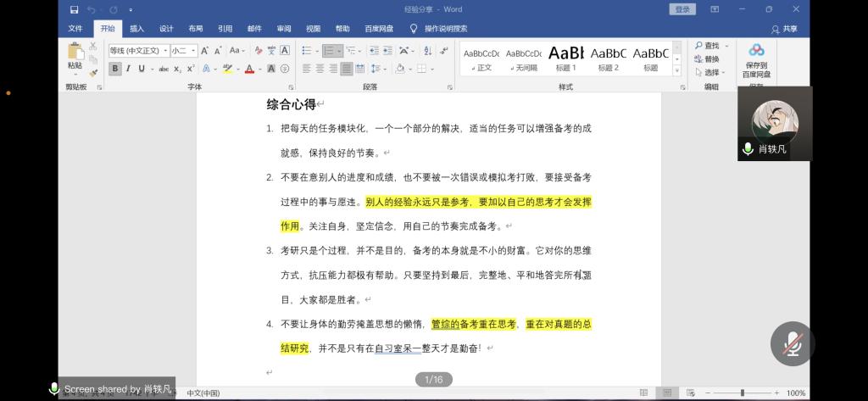Image resolution: width=868 pixels, height=401 pixels.
Task: Open the 审阅 ribbon tab
Action: [x=283, y=28]
